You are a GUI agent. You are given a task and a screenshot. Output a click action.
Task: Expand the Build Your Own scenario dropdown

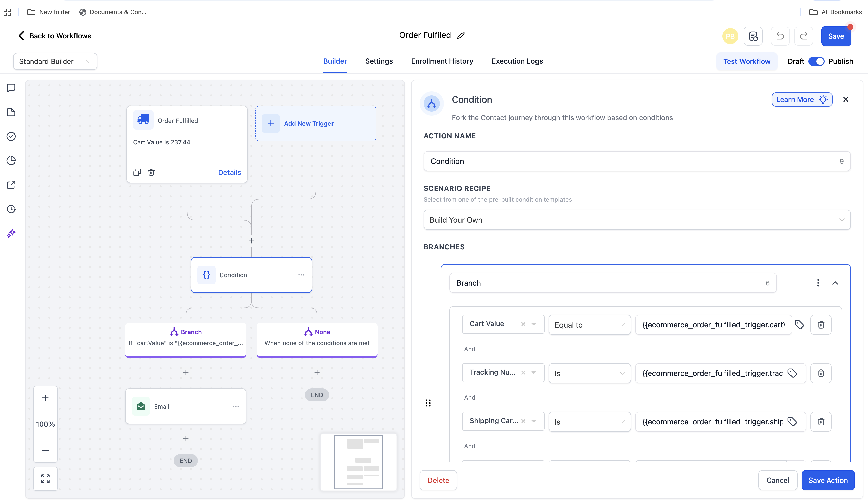(636, 220)
